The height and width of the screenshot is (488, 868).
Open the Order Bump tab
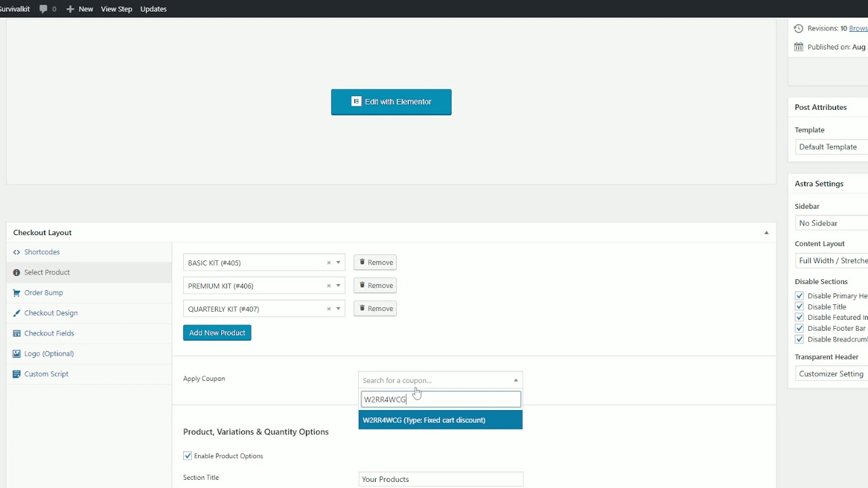[x=89, y=293]
